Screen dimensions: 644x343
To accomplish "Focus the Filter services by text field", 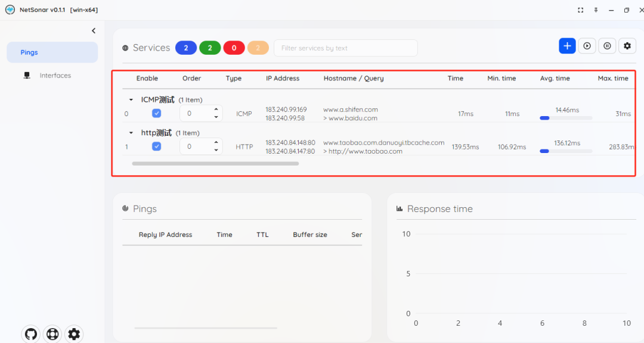I will click(346, 48).
